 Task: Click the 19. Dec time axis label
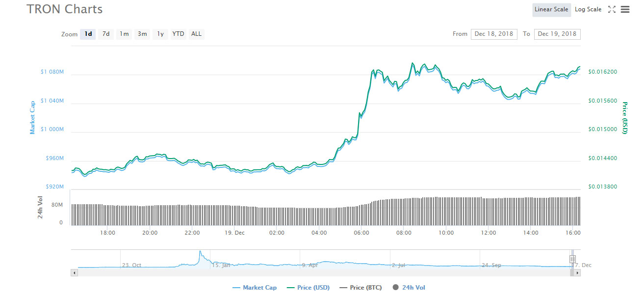(x=233, y=233)
